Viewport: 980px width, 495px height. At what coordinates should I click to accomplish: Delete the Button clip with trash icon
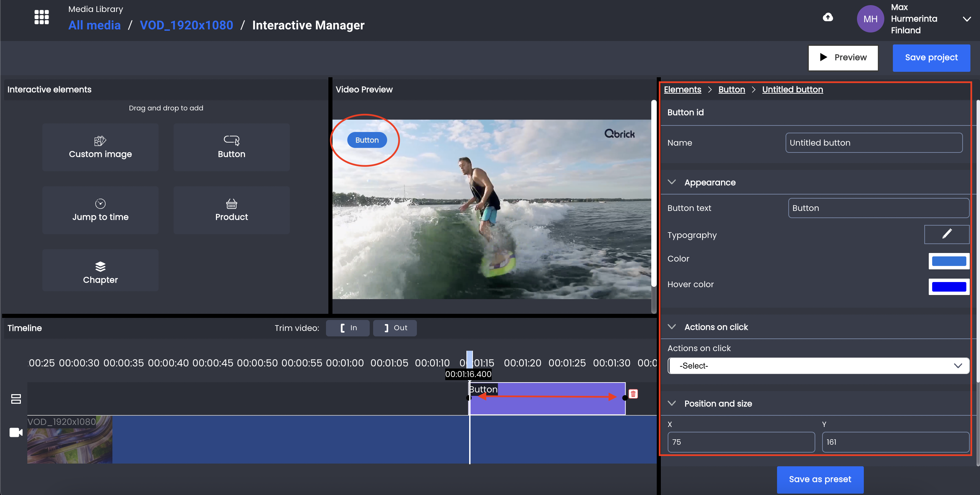(633, 394)
